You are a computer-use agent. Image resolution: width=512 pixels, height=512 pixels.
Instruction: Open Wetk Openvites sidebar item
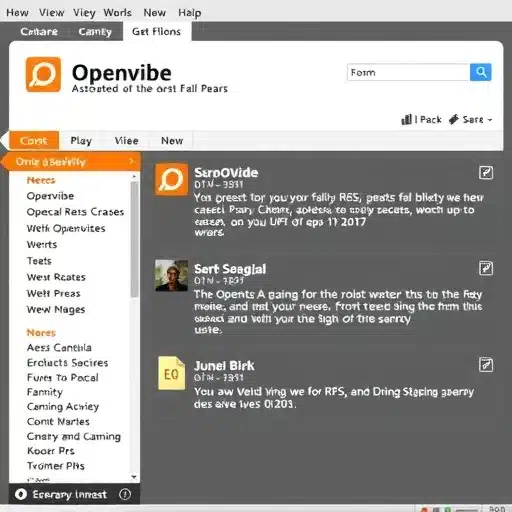(x=66, y=228)
